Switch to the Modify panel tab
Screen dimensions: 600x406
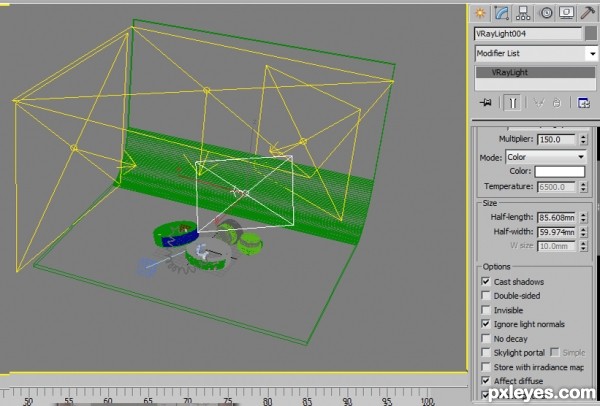501,13
